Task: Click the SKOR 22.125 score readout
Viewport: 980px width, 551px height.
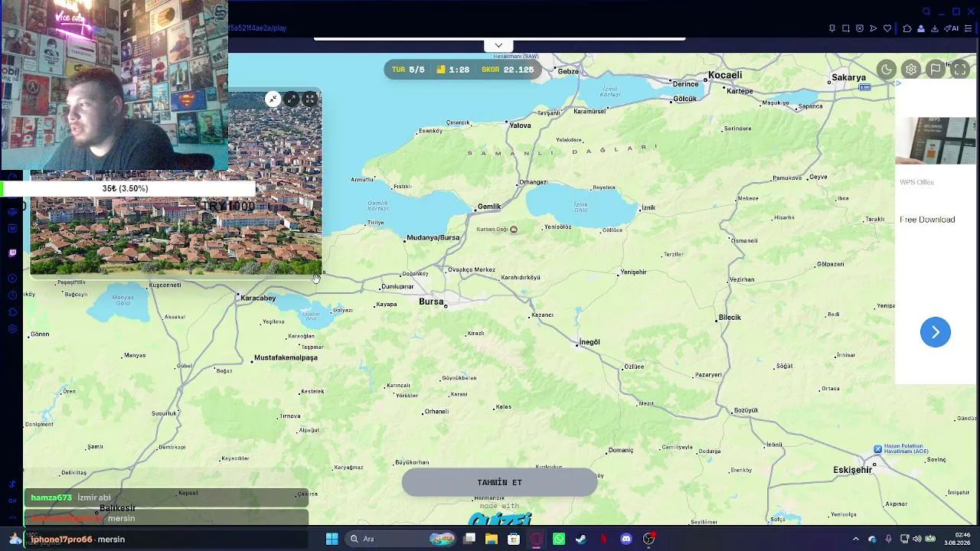Action: tap(508, 70)
